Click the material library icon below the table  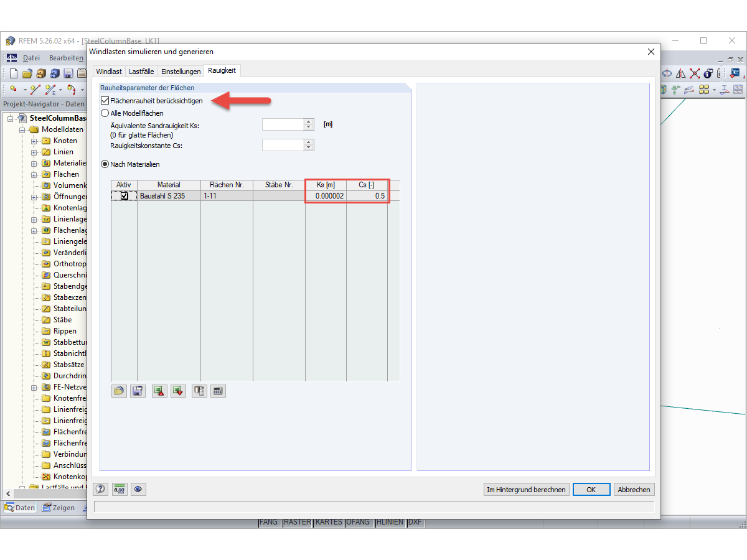tap(199, 391)
